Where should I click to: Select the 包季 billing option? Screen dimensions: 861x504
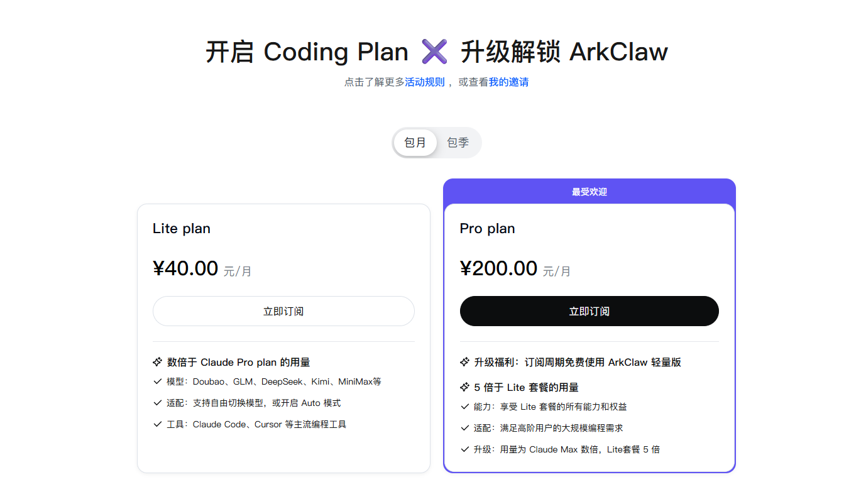pyautogui.click(x=458, y=143)
